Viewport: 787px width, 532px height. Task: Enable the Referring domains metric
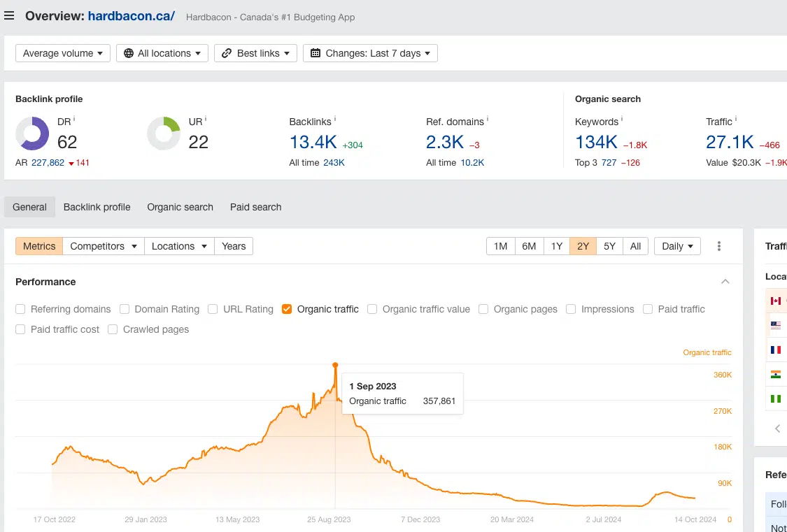(x=20, y=309)
